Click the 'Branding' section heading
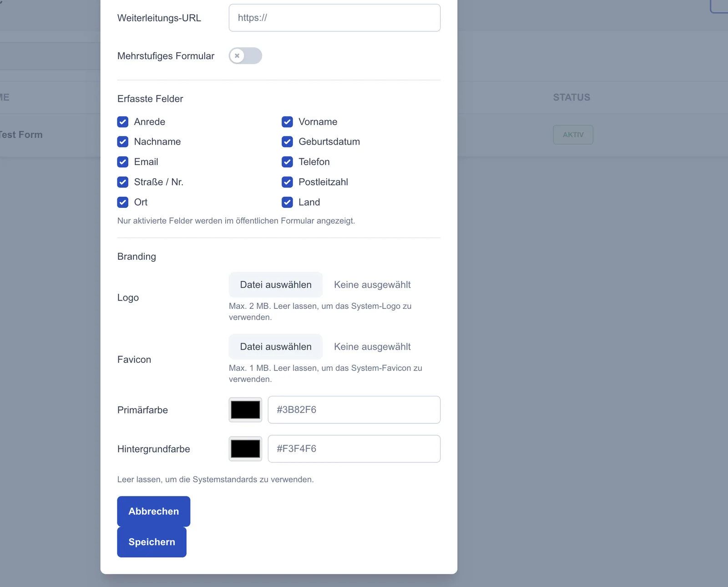The height and width of the screenshot is (587, 728). coord(136,256)
